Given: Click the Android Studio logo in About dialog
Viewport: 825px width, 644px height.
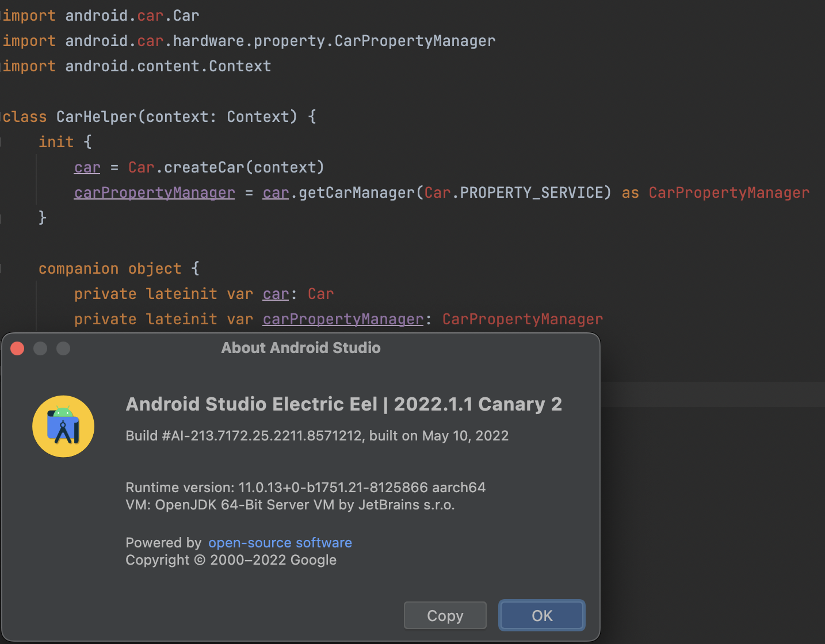Looking at the screenshot, I should tap(63, 427).
